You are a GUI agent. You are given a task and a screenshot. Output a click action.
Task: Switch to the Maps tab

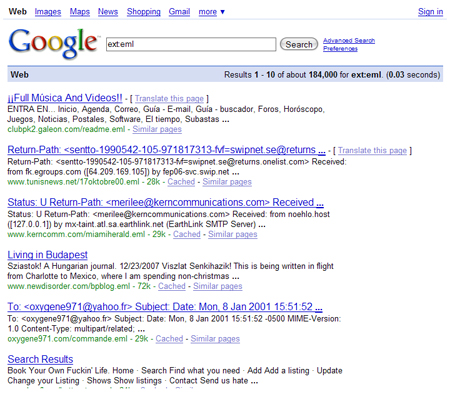click(80, 12)
